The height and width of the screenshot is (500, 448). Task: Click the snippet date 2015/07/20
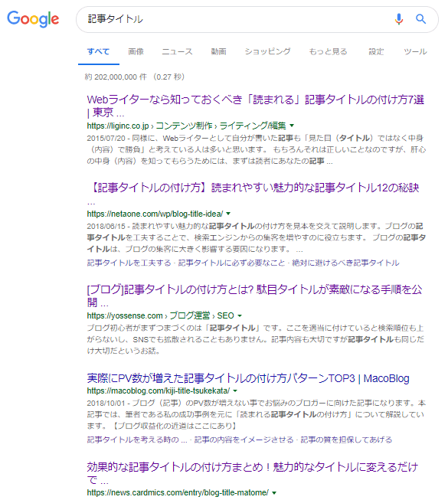click(106, 139)
